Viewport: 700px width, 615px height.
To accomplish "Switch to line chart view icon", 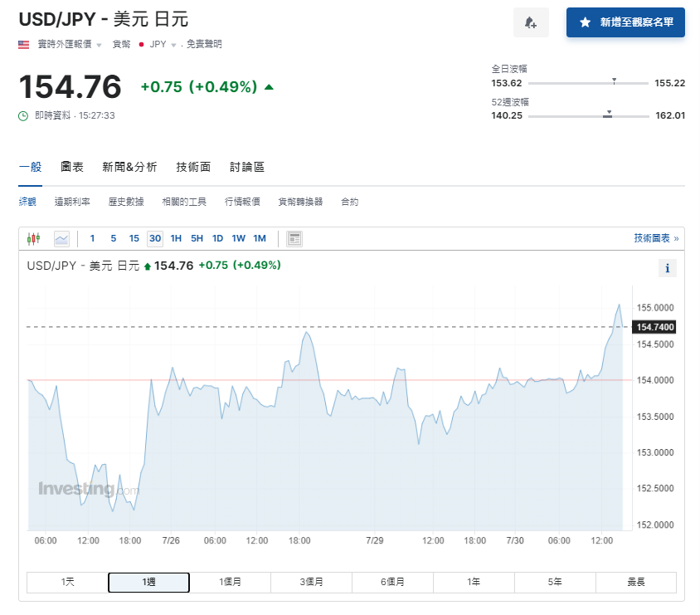I will click(62, 238).
